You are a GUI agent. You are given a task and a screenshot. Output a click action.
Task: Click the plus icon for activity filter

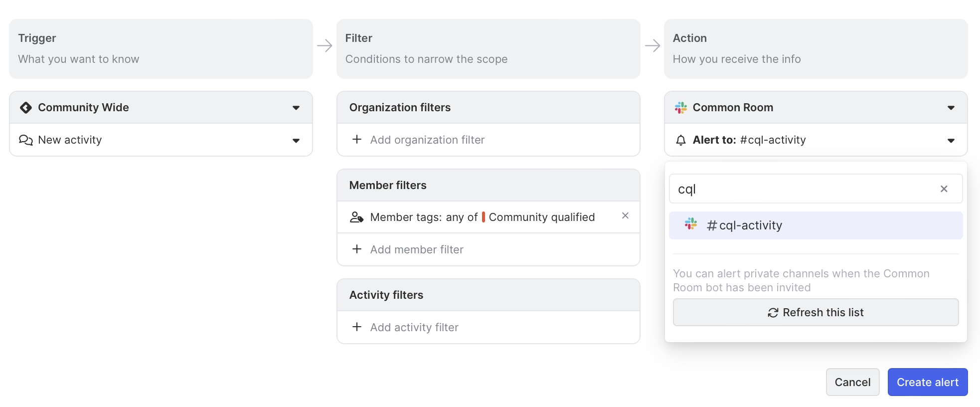click(357, 327)
